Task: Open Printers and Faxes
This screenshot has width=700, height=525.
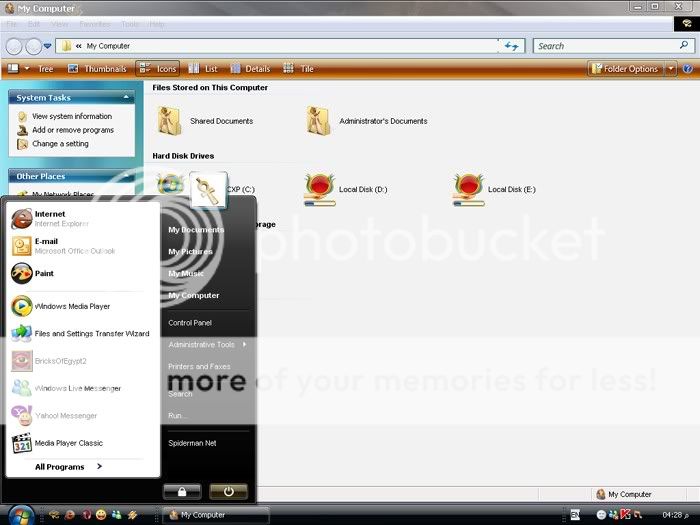Action: tap(199, 366)
